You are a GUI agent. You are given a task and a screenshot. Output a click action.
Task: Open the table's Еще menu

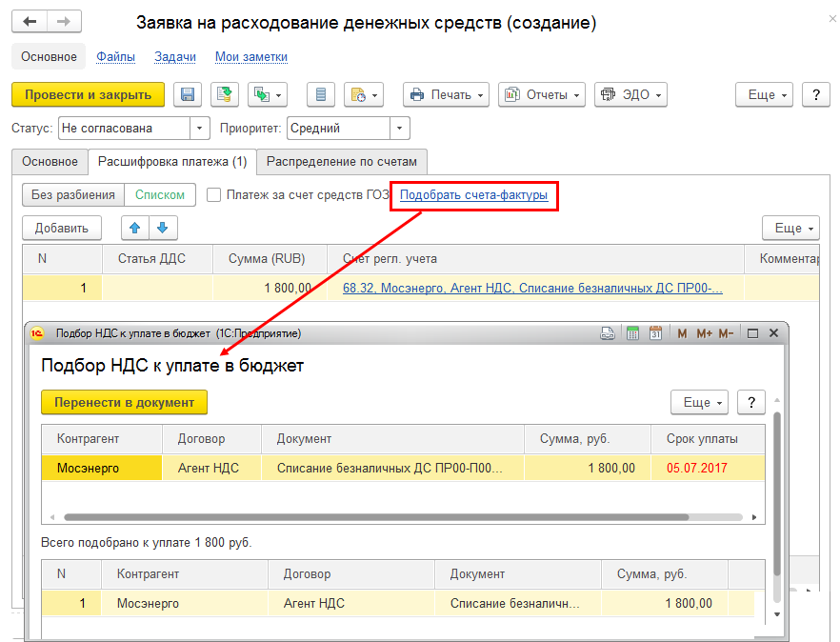point(790,229)
